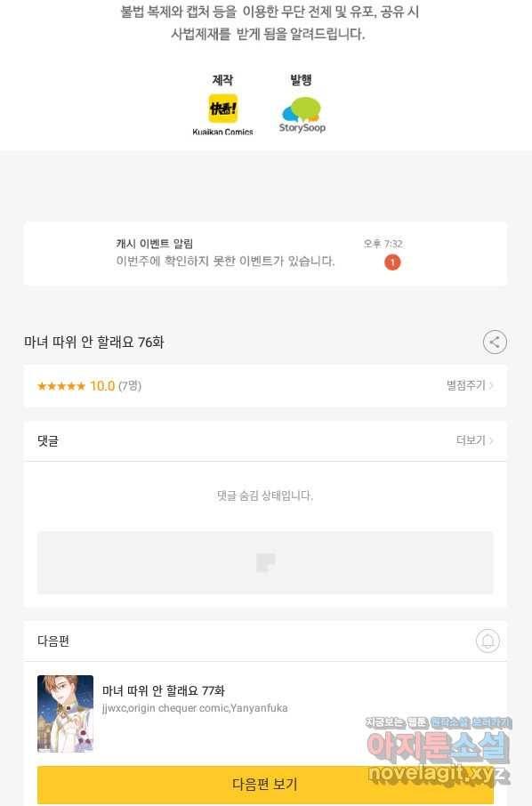Expand comments with 더보기
Image resolution: width=532 pixels, height=806 pixels.
click(474, 440)
